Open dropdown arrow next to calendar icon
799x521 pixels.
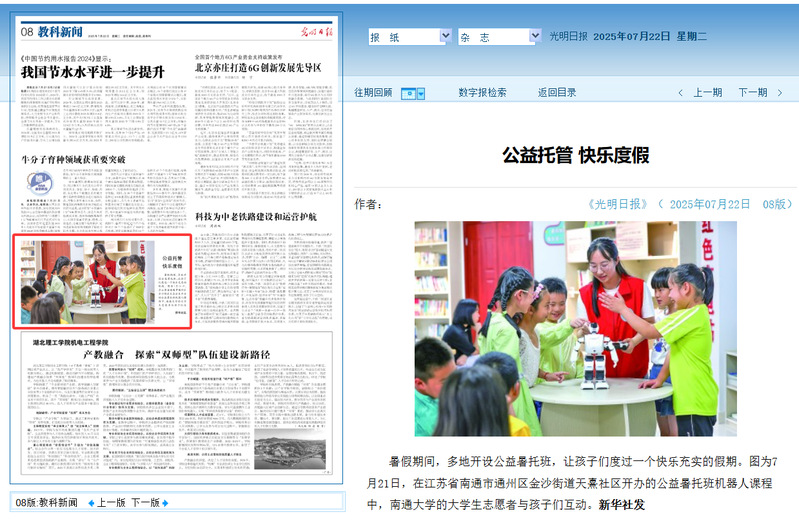[x=421, y=93]
